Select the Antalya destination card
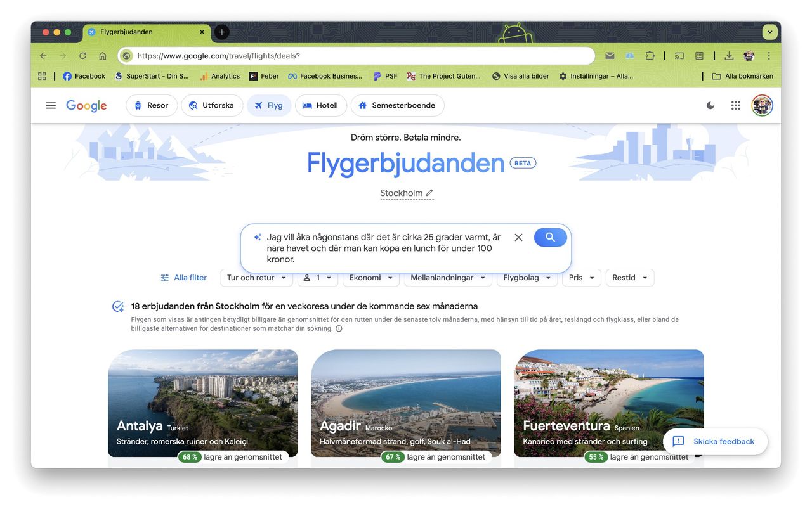812x509 pixels. [203, 404]
